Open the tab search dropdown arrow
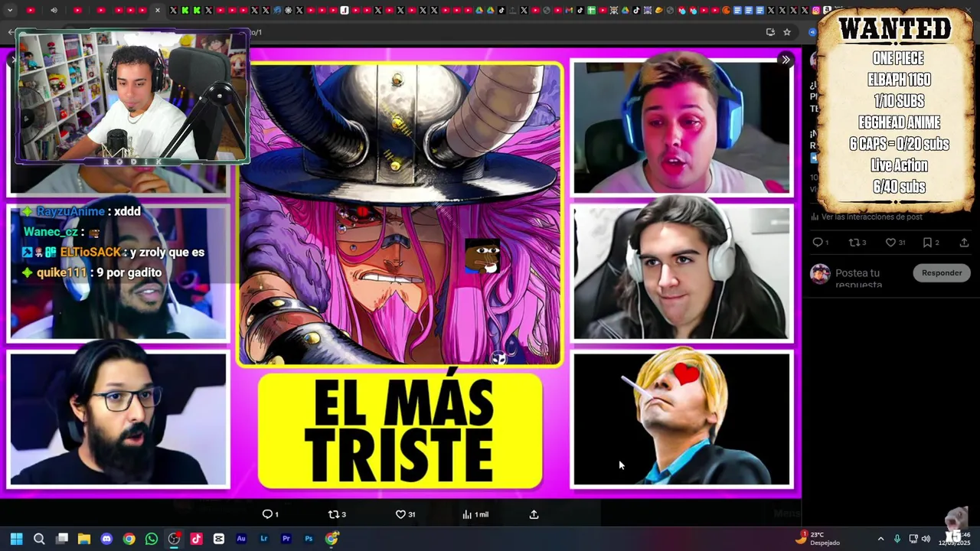Viewport: 980px width, 551px height. tap(10, 10)
